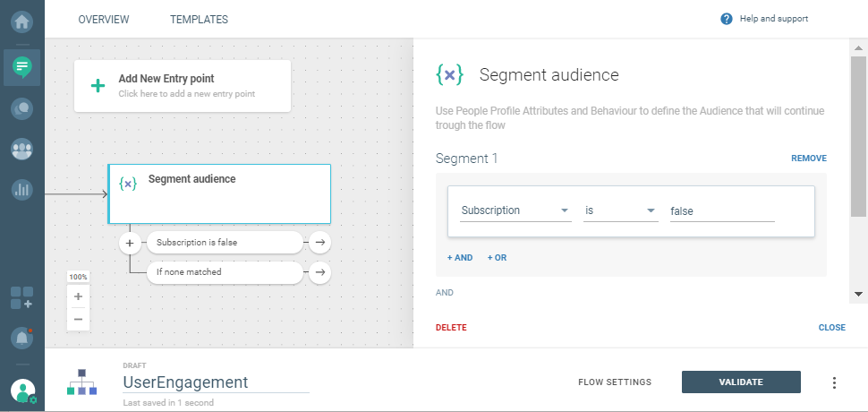The width and height of the screenshot is (868, 412).
Task: Switch to the Templates tab
Action: click(199, 19)
